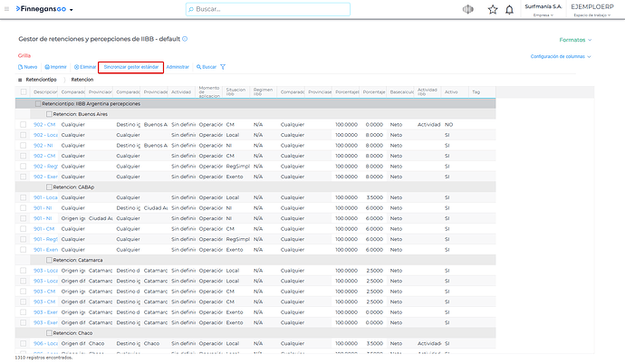Sort by the Basecalculo column header

pyautogui.click(x=401, y=92)
